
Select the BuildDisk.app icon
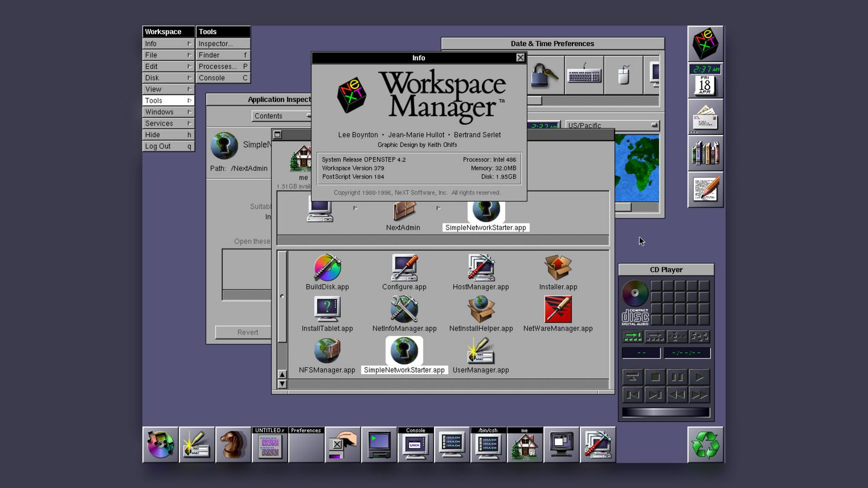pos(327,267)
